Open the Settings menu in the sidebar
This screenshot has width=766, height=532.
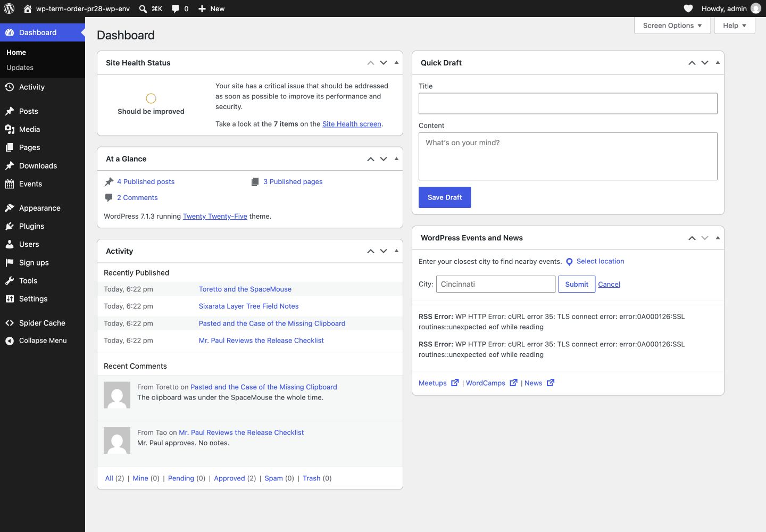click(43, 299)
